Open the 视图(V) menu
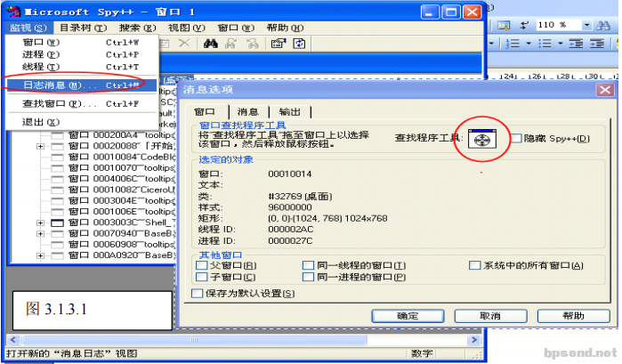The image size is (622, 364). pos(187,28)
